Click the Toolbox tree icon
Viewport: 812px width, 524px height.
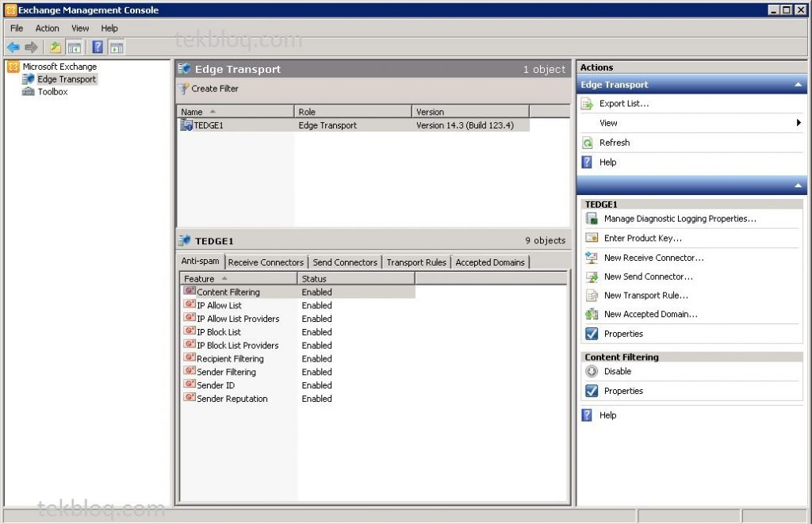pos(28,92)
